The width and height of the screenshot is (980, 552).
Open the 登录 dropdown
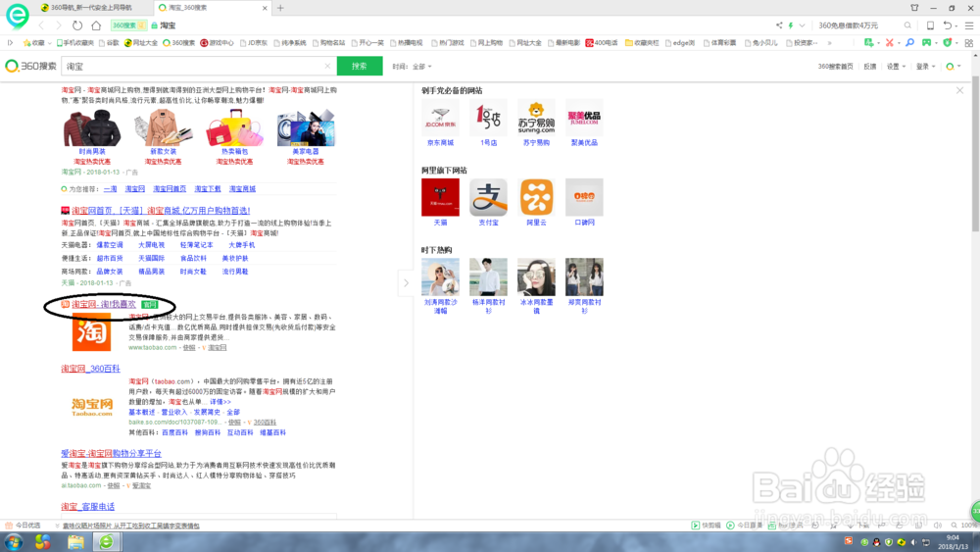click(x=926, y=67)
